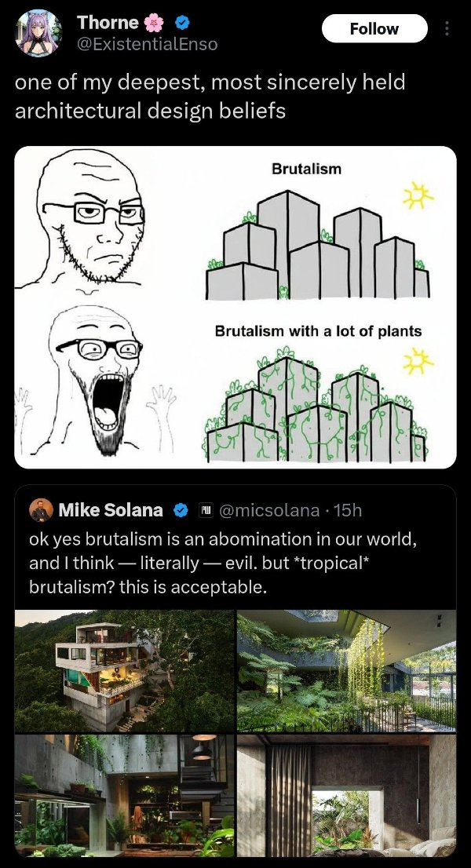The image size is (471, 868).
Task: Click Mike Solana's blue verified checkmark
Action: [180, 511]
